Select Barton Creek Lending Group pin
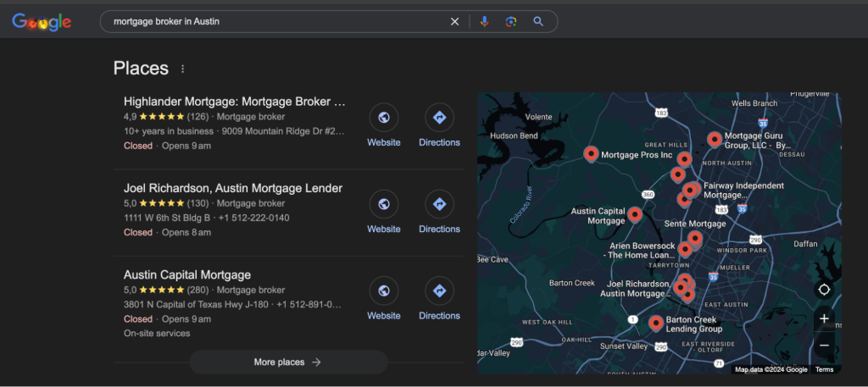This screenshot has height=387, width=868. (655, 323)
